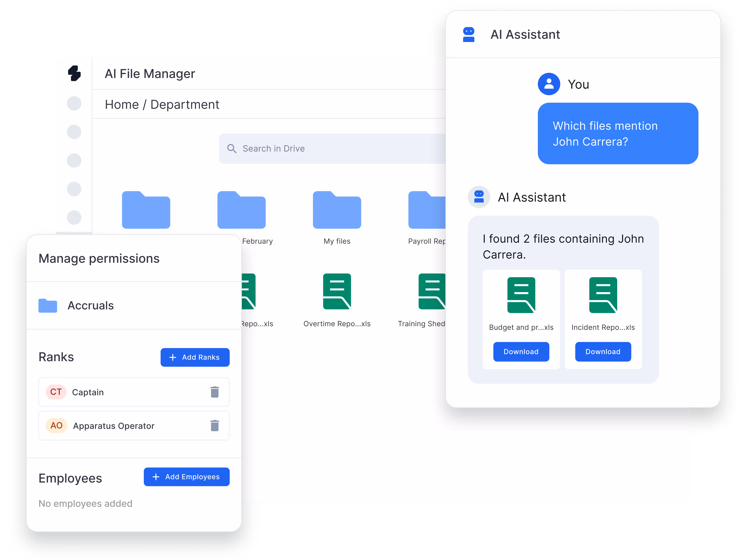Screen dimensions: 747x560
Task: Click the AI File Manager title
Action: point(150,73)
